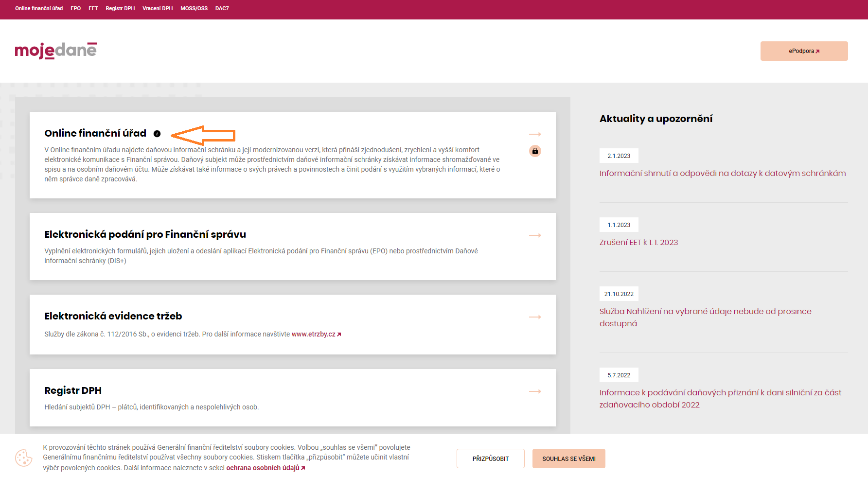Open Zrušení EET k 1. 1. 2023 news
The height and width of the screenshot is (477, 868).
coord(638,242)
